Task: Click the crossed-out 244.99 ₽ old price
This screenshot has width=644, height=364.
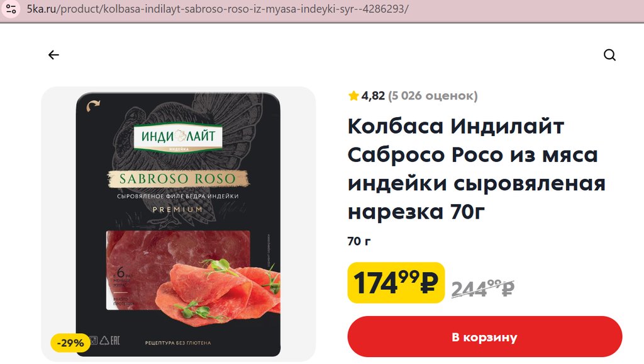Action: point(482,288)
